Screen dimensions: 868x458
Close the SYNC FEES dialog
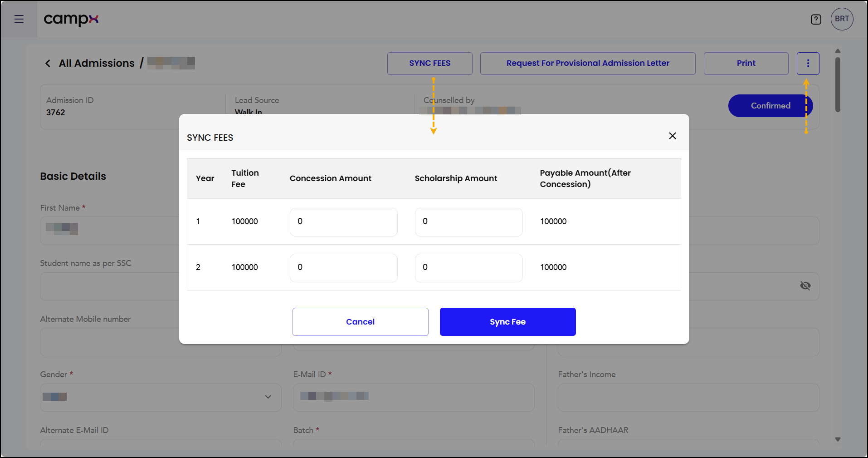(x=673, y=136)
